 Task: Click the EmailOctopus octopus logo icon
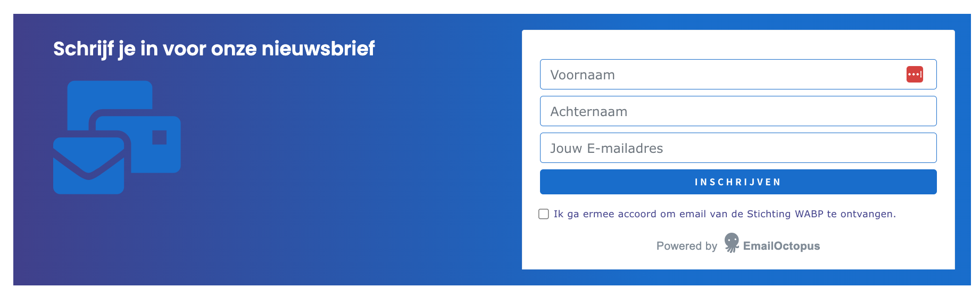[732, 243]
